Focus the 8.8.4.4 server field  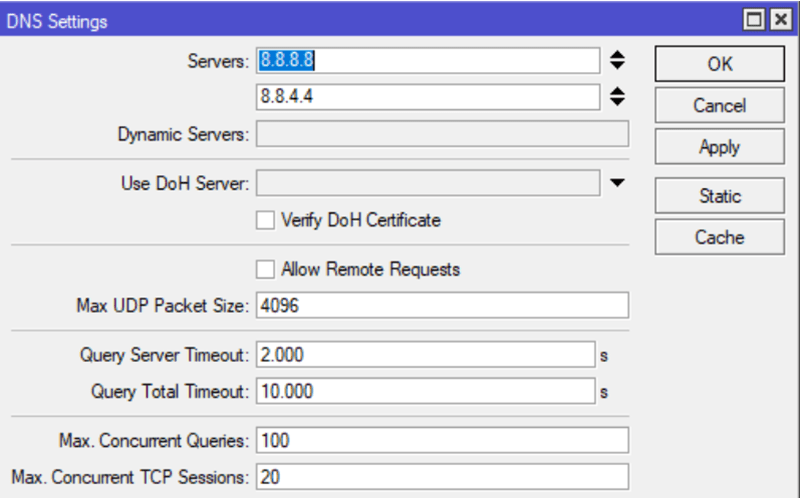point(428,97)
